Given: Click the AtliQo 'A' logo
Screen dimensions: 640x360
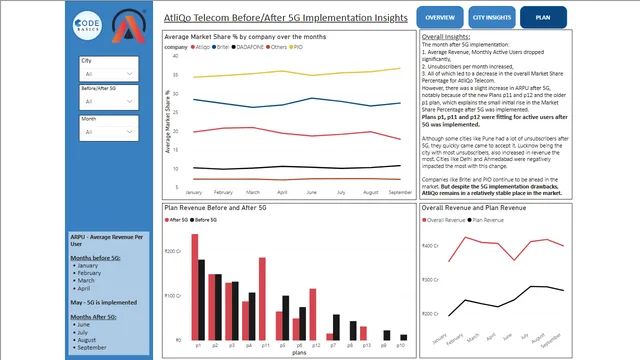Looking at the screenshot, I should click(129, 26).
